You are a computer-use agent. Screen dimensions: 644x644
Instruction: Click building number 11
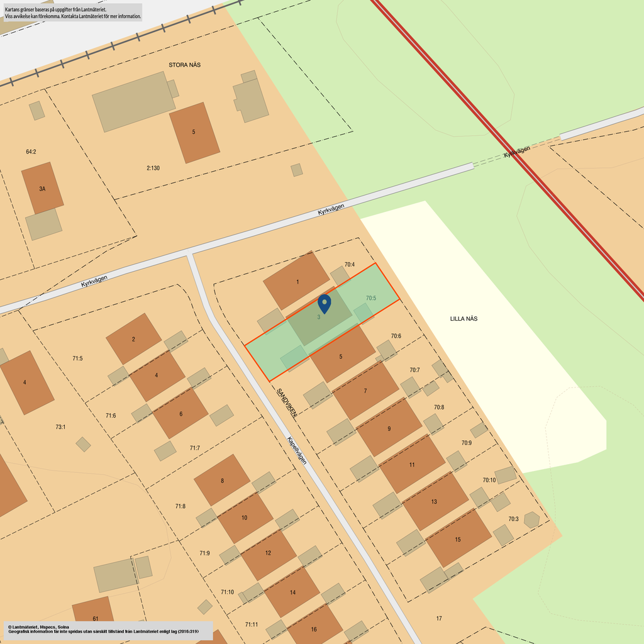point(411,465)
